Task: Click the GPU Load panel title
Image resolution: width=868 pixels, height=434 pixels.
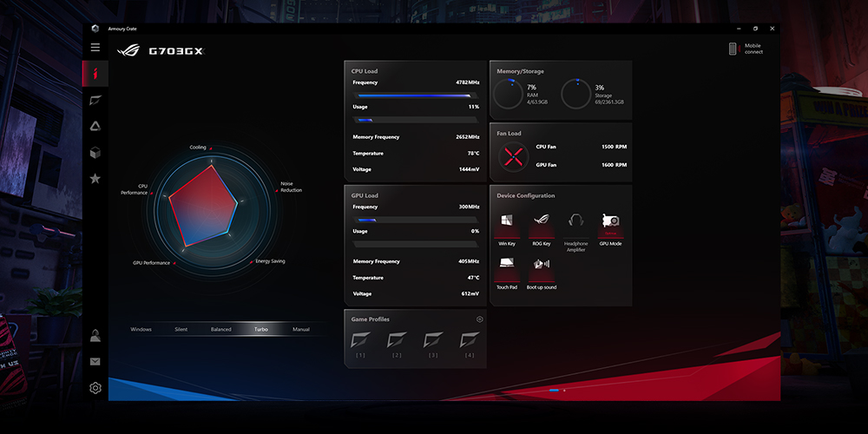Action: coord(365,196)
